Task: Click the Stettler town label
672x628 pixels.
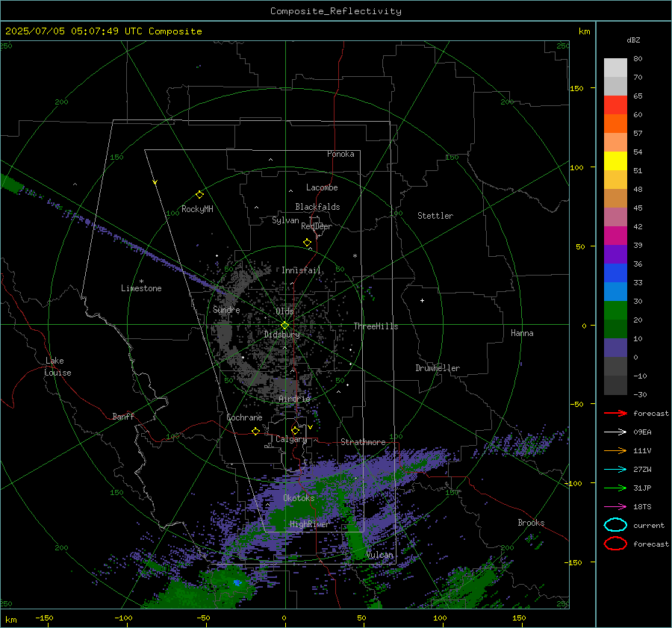Action: 435,216
